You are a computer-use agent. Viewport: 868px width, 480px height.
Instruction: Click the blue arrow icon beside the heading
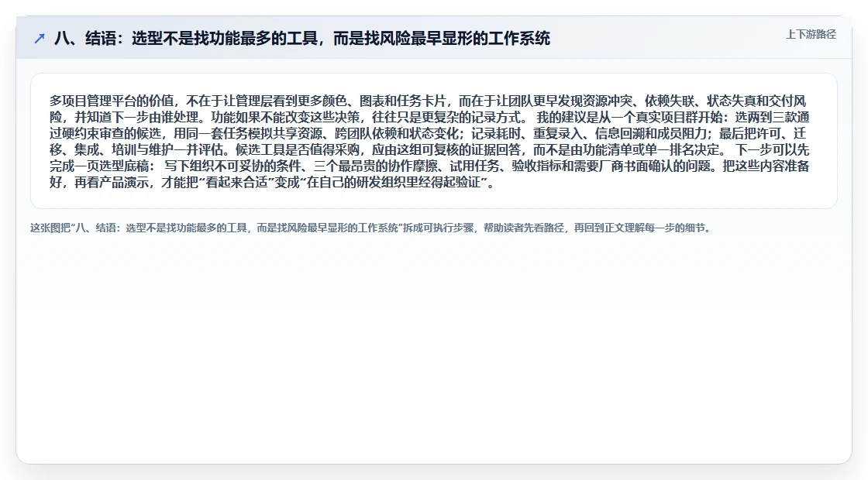(40, 38)
